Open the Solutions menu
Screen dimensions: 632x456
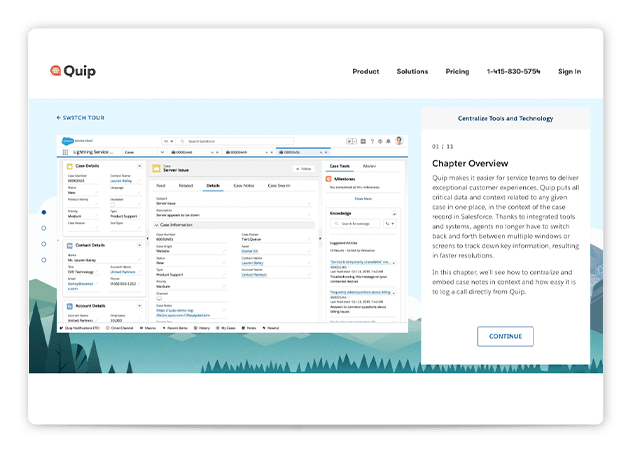pyautogui.click(x=412, y=71)
